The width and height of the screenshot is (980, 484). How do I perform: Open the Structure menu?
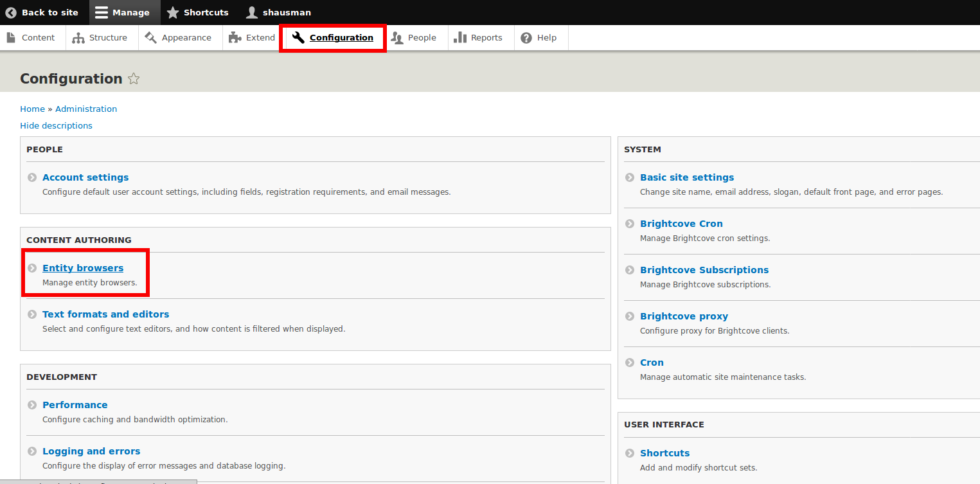coord(100,38)
